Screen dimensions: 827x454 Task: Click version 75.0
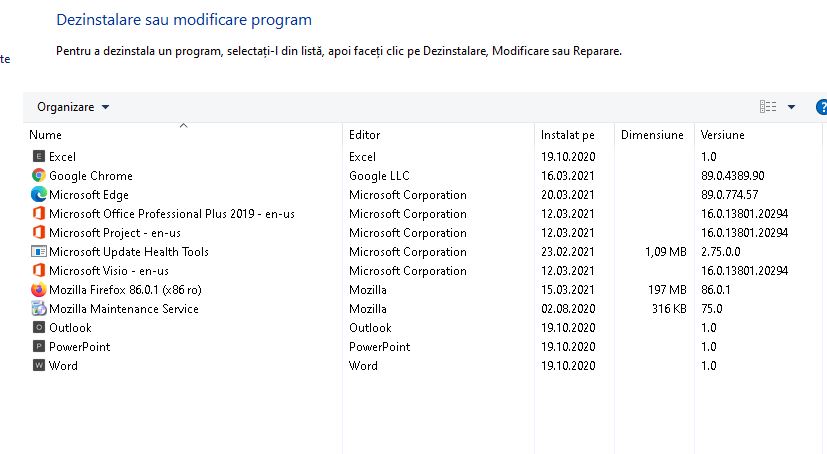coord(711,308)
